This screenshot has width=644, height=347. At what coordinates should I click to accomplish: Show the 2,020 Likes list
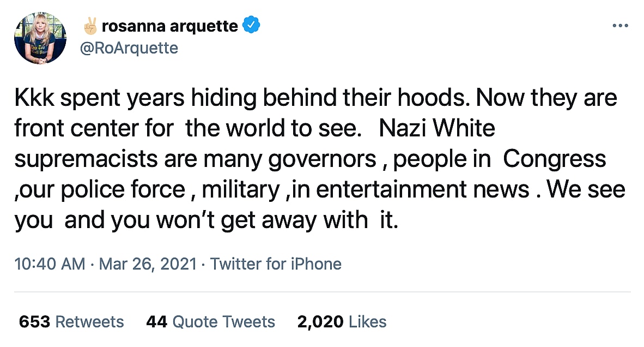point(342,322)
